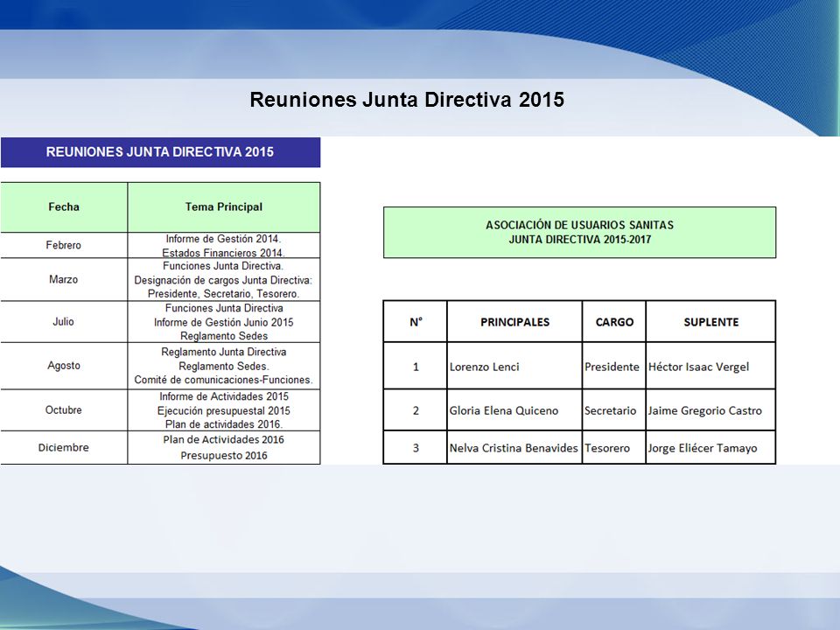
Task: Select the 'Febrero' date cell
Action: click(64, 245)
